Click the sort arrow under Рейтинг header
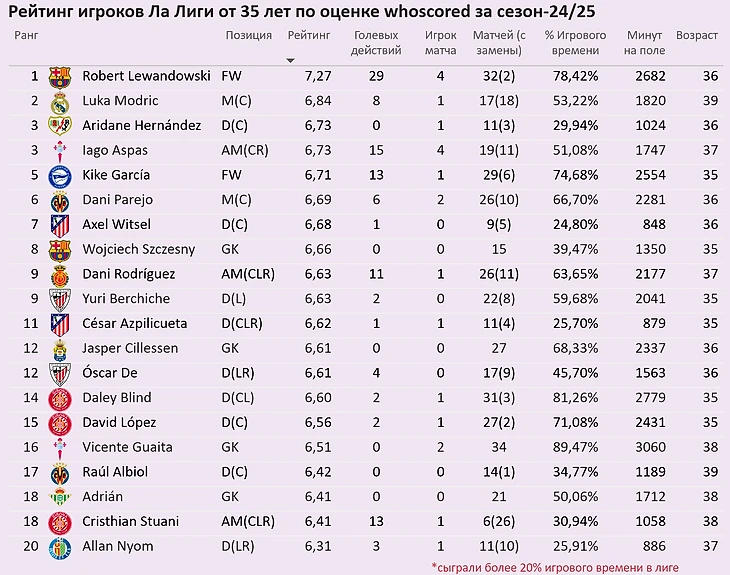 pyautogui.click(x=291, y=60)
